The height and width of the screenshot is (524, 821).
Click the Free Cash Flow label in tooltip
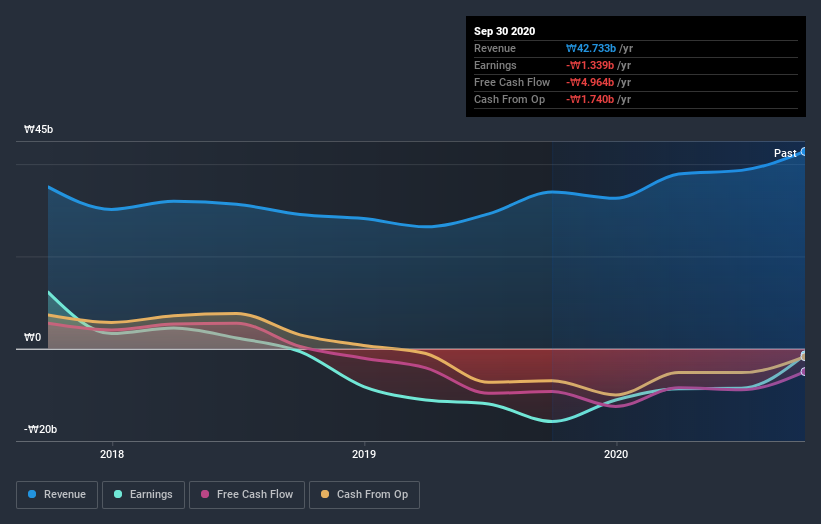click(512, 82)
